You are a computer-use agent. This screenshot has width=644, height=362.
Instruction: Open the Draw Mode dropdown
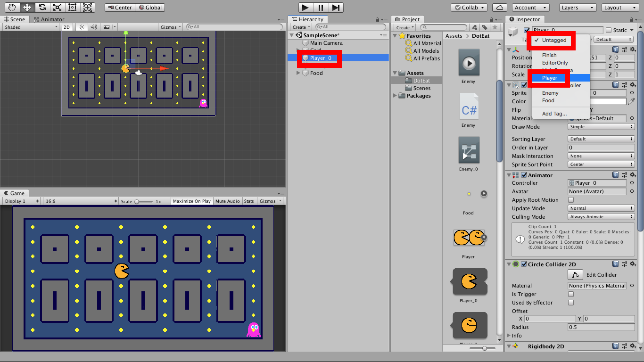pyautogui.click(x=602, y=127)
